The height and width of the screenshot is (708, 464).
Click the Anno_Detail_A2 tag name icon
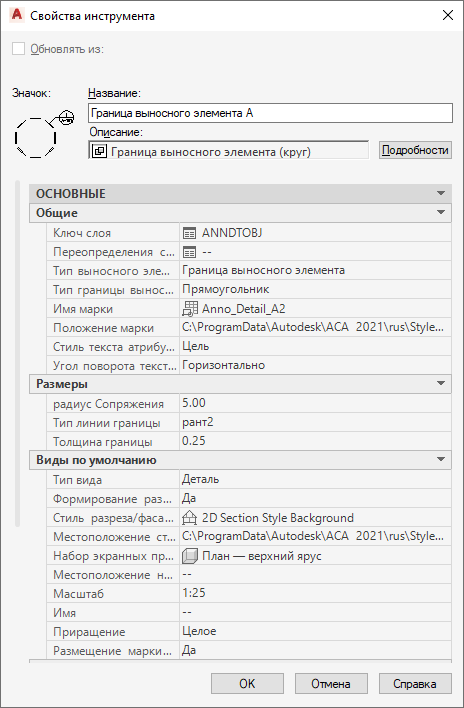(x=190, y=309)
